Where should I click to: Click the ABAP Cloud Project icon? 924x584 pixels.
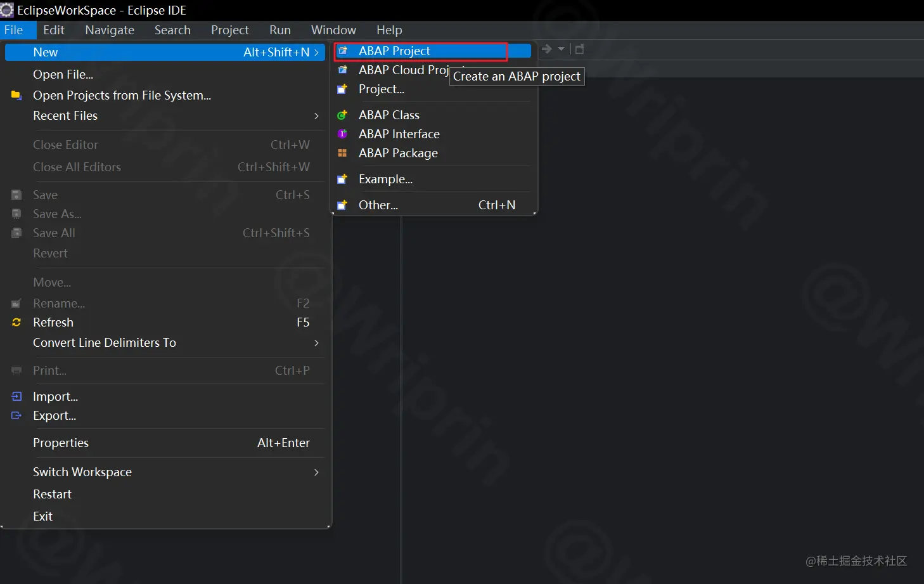343,70
